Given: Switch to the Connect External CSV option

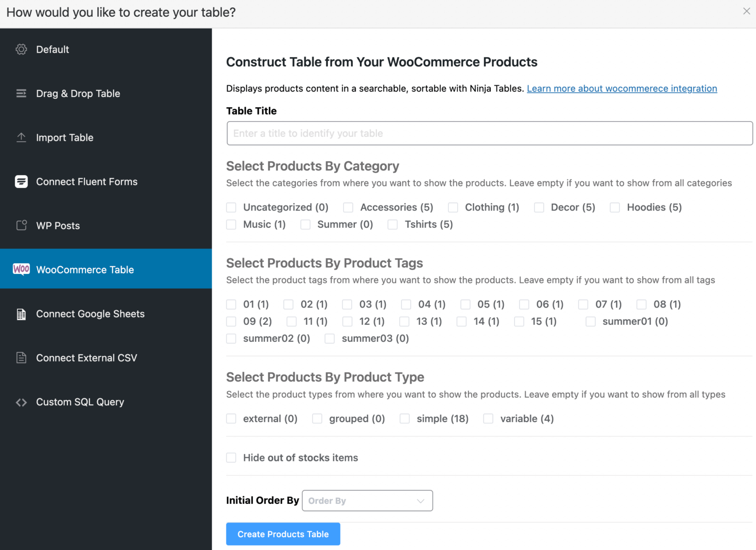Looking at the screenshot, I should tap(86, 358).
